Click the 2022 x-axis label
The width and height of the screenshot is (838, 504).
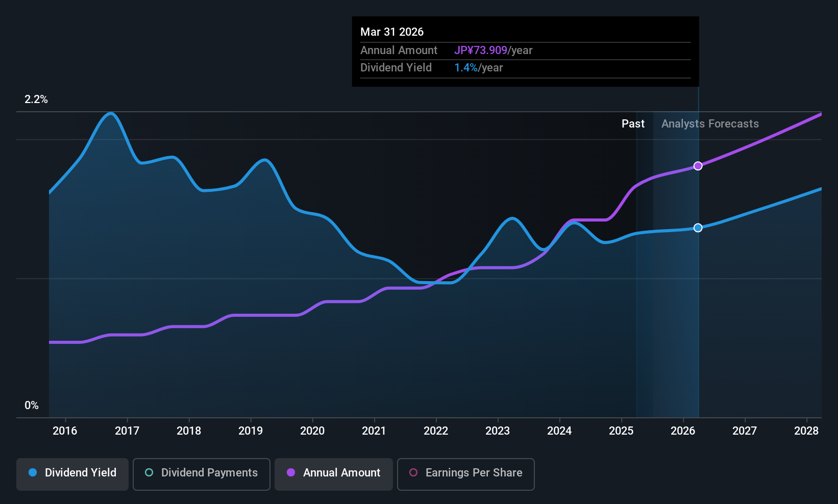(x=436, y=431)
